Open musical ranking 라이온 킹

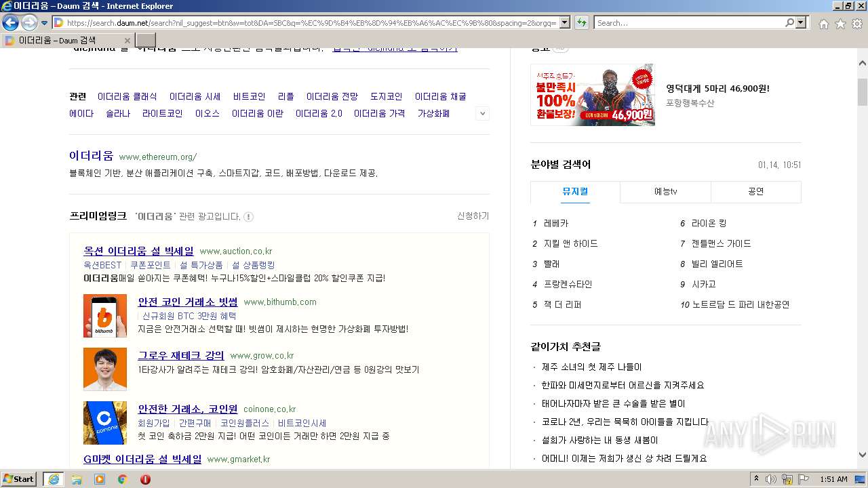coord(709,224)
